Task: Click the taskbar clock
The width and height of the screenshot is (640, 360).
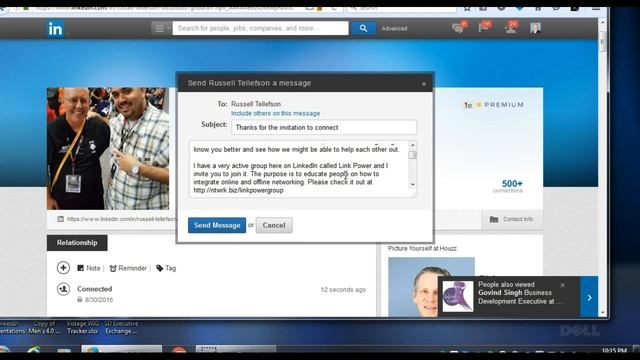Action: (614, 351)
